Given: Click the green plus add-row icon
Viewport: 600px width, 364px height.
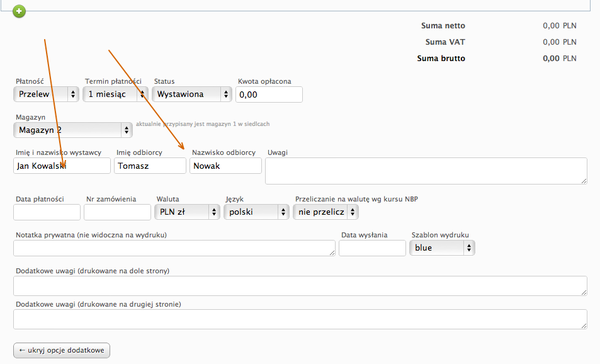Looking at the screenshot, I should click(x=19, y=11).
